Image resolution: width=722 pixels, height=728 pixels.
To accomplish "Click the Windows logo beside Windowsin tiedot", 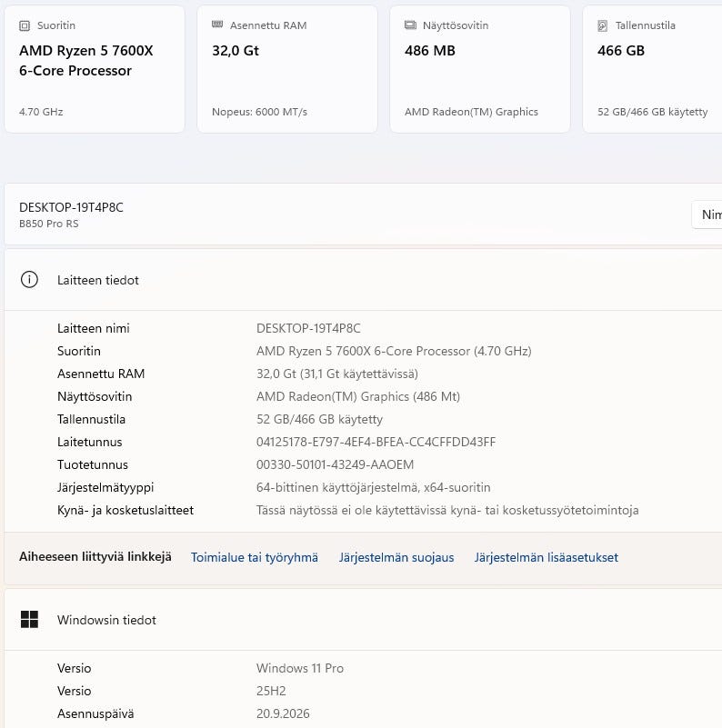I will click(29, 619).
